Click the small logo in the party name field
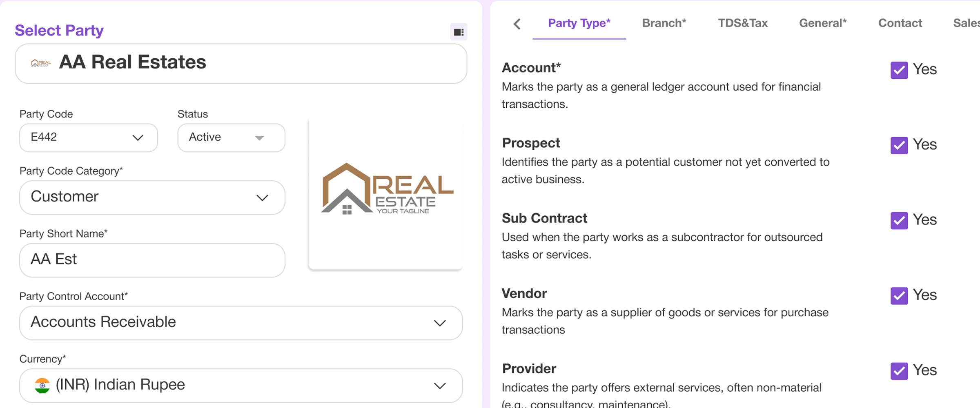Screen dimensions: 980x408 point(41,63)
